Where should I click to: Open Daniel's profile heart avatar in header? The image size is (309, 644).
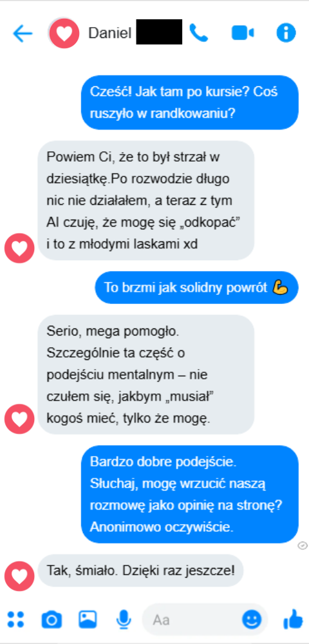pyautogui.click(x=64, y=33)
